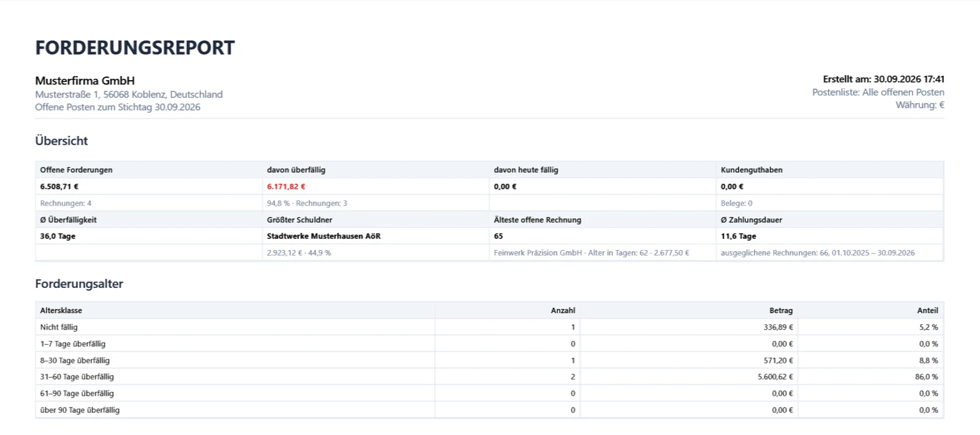Click the amount 571,20 €
Viewport: 980px width, 435px height.
point(778,360)
